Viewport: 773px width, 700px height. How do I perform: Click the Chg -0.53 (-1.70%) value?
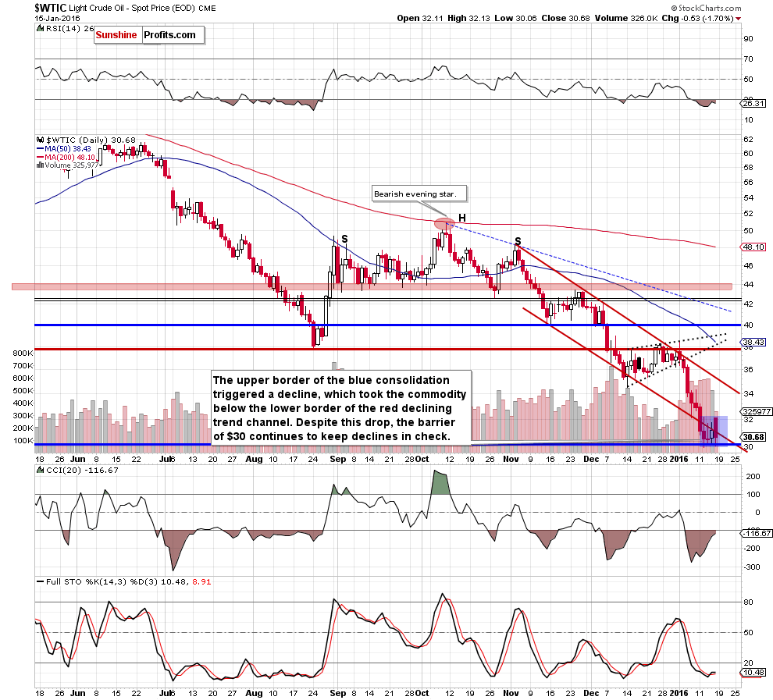point(697,18)
